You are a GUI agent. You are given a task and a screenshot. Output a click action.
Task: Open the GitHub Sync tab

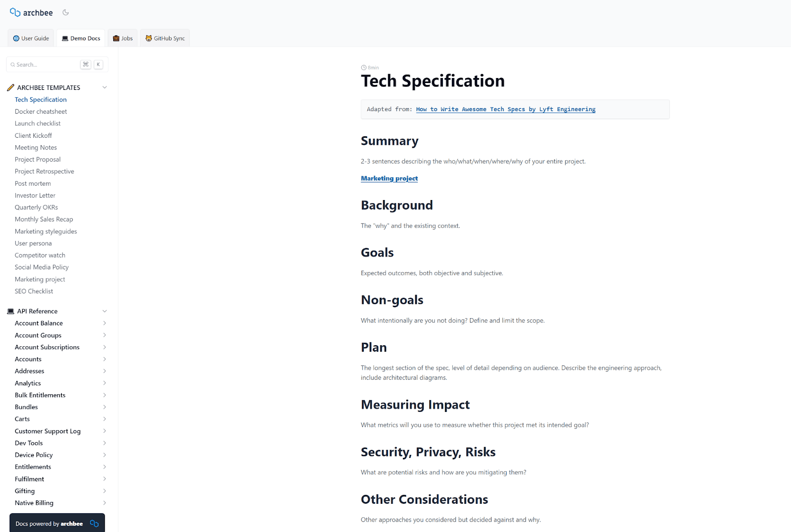pos(165,39)
